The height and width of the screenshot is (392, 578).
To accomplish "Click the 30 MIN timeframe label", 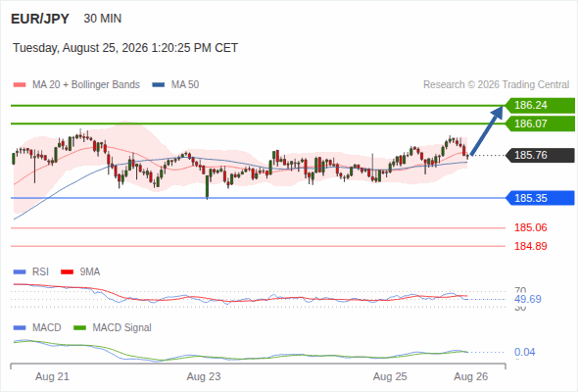I will point(103,19).
